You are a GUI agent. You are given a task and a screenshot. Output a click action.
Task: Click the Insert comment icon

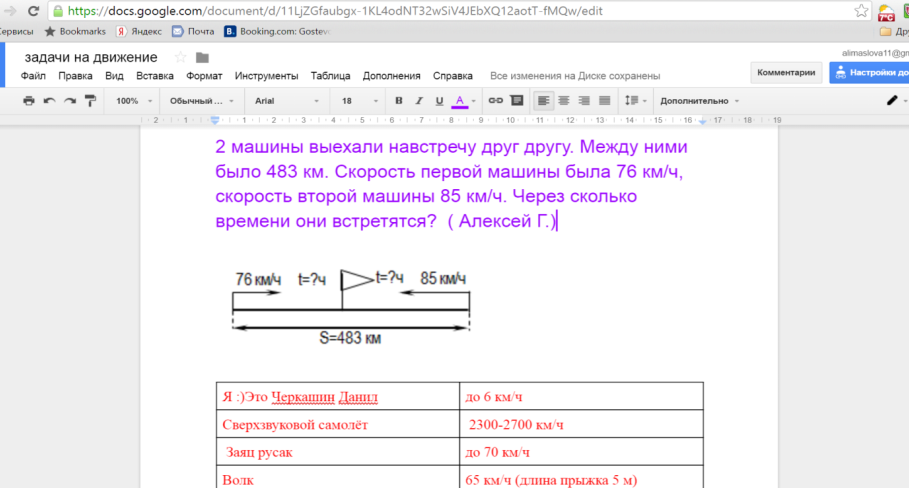coord(517,101)
